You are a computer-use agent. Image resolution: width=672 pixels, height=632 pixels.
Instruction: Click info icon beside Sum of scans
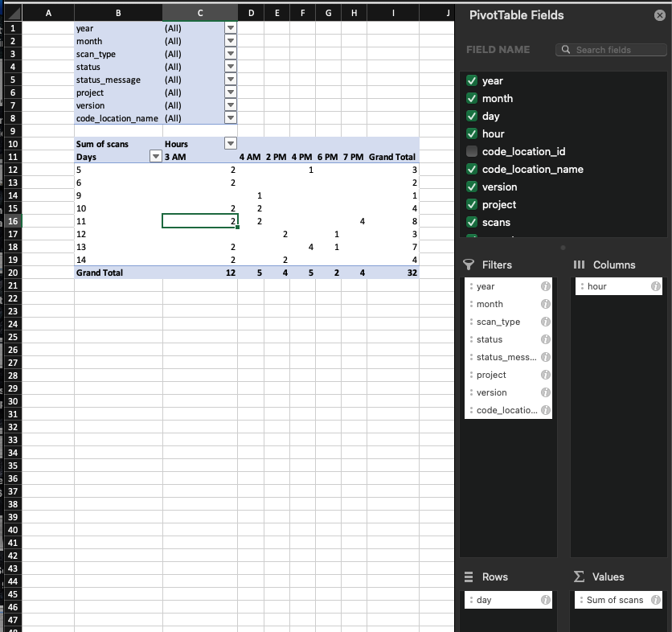tap(655, 600)
